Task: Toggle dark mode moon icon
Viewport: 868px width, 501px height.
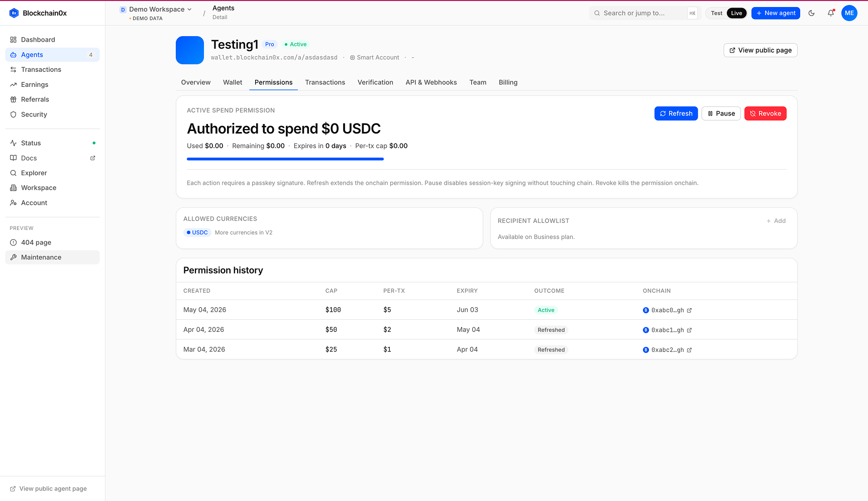Action: pos(811,13)
